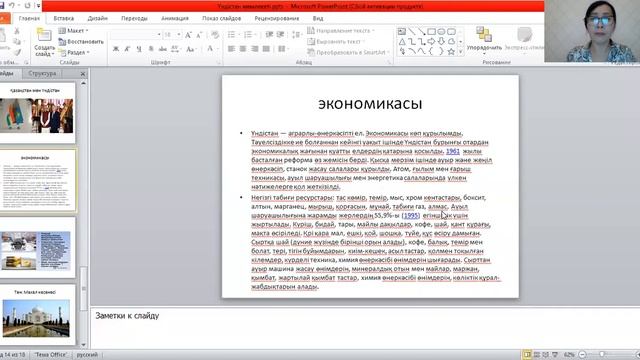The width and height of the screenshot is (640, 360).
Task: Align text right
Action: (x=255, y=49)
